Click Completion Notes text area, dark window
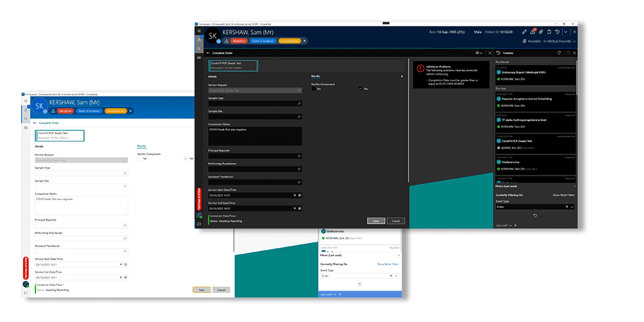644x322 pixels. coord(255,136)
